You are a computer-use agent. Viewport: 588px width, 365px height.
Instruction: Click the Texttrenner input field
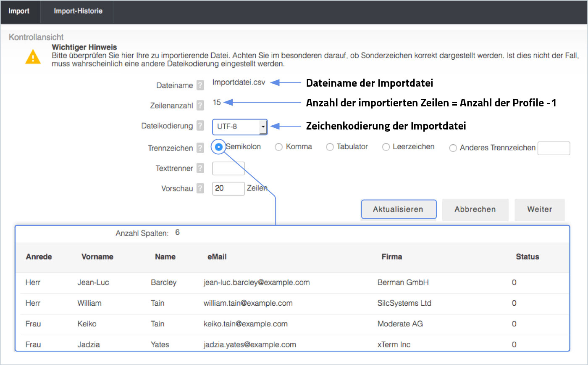click(x=228, y=169)
